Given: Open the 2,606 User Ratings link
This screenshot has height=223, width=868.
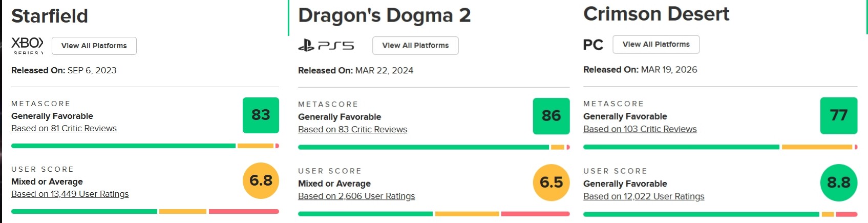Looking at the screenshot, I should click(x=356, y=196).
